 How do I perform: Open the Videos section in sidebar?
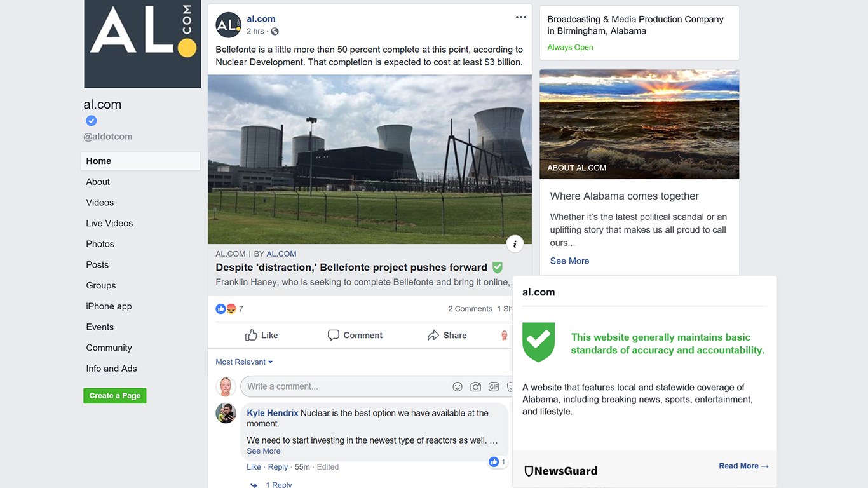pos(100,203)
